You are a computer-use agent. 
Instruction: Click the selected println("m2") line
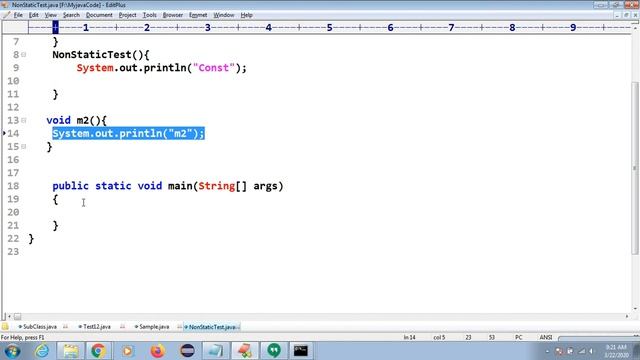coord(128,133)
